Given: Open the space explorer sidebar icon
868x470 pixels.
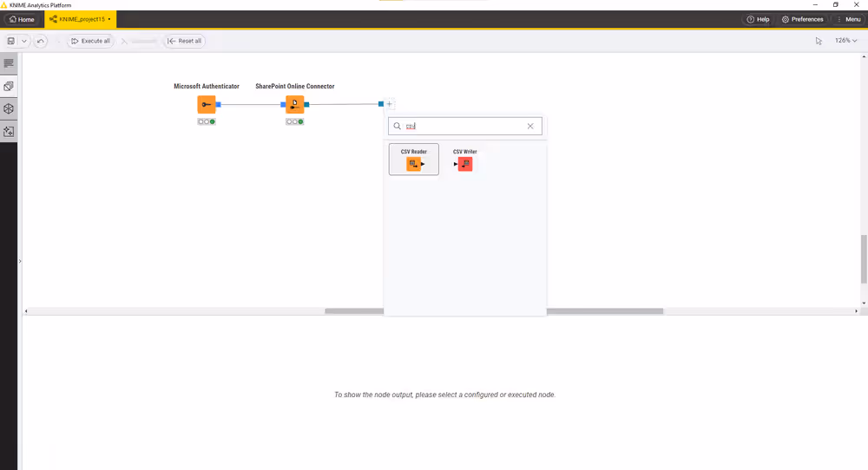Looking at the screenshot, I should 9,87.
